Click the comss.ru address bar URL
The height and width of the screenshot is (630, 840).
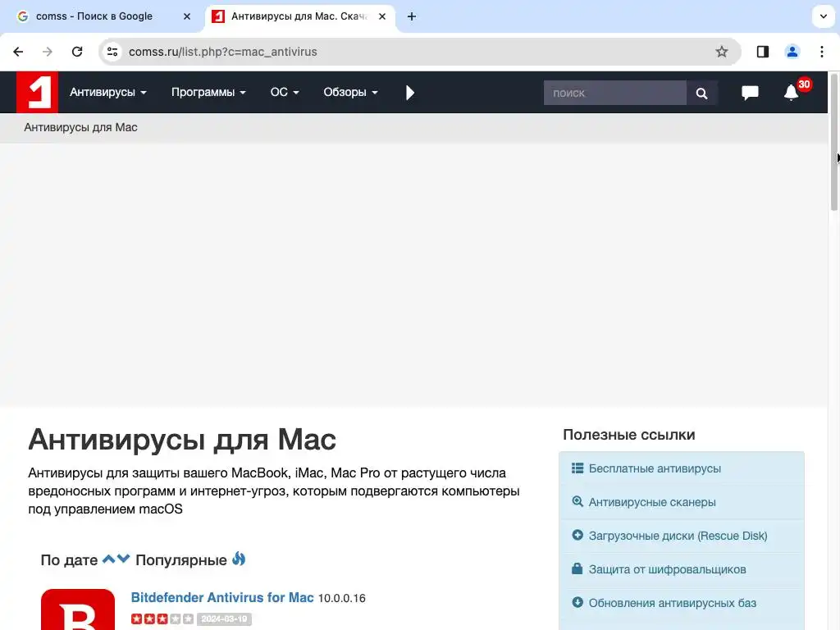[x=223, y=52]
